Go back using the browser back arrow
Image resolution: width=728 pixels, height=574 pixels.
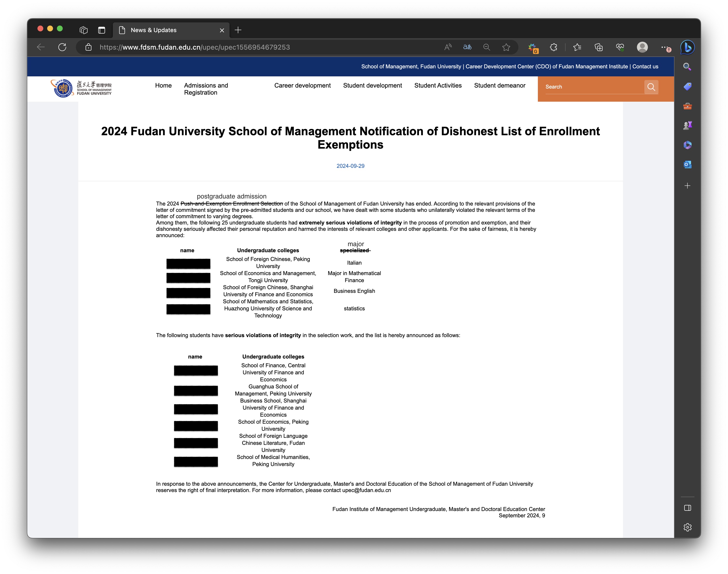[41, 47]
